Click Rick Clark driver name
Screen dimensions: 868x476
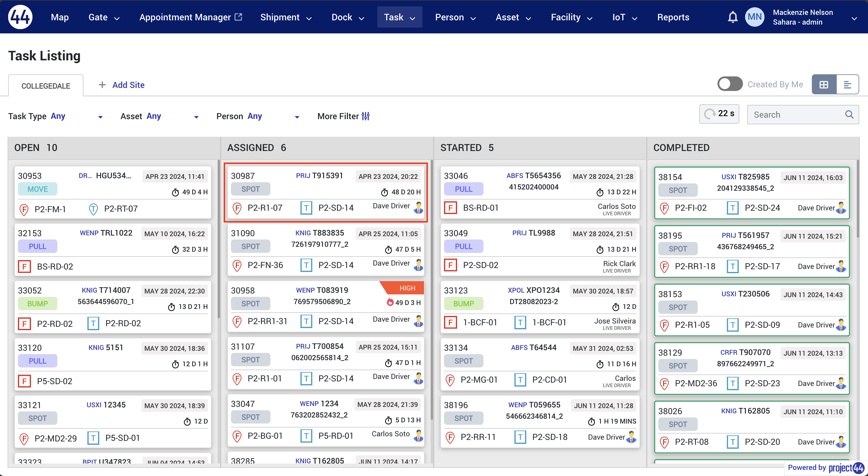(x=619, y=263)
